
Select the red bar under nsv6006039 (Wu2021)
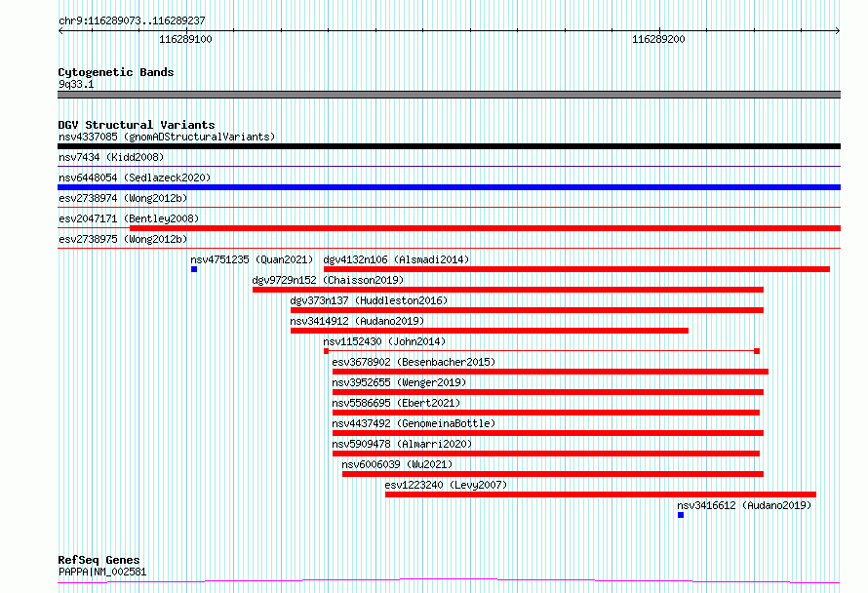tap(553, 474)
